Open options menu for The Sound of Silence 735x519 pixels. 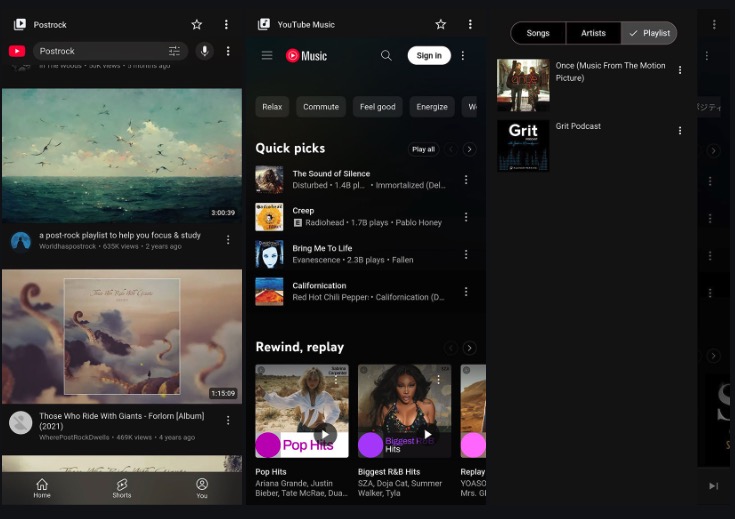click(x=466, y=180)
